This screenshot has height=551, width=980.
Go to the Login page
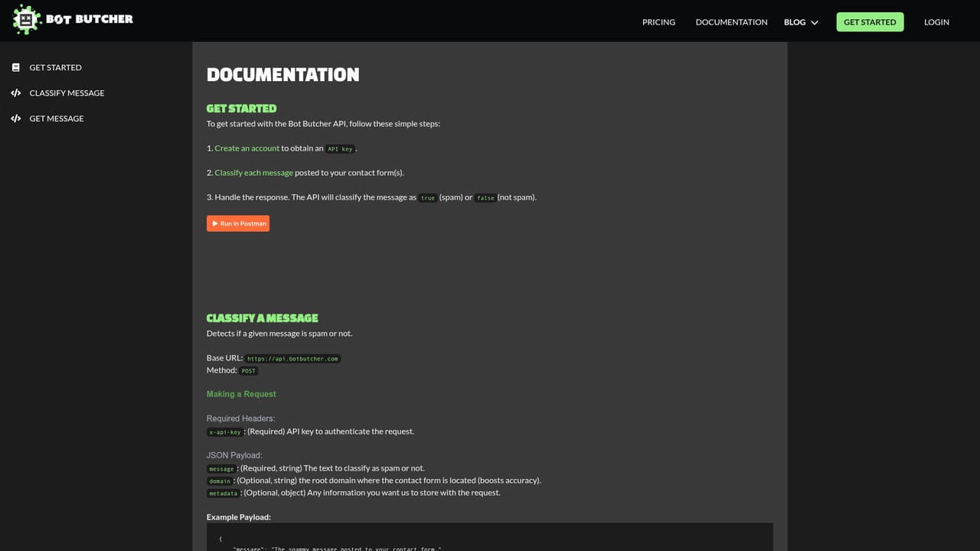coord(936,22)
